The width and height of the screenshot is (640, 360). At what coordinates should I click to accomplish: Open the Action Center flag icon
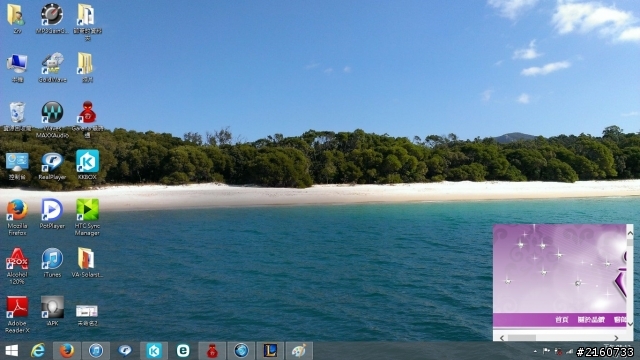547,351
